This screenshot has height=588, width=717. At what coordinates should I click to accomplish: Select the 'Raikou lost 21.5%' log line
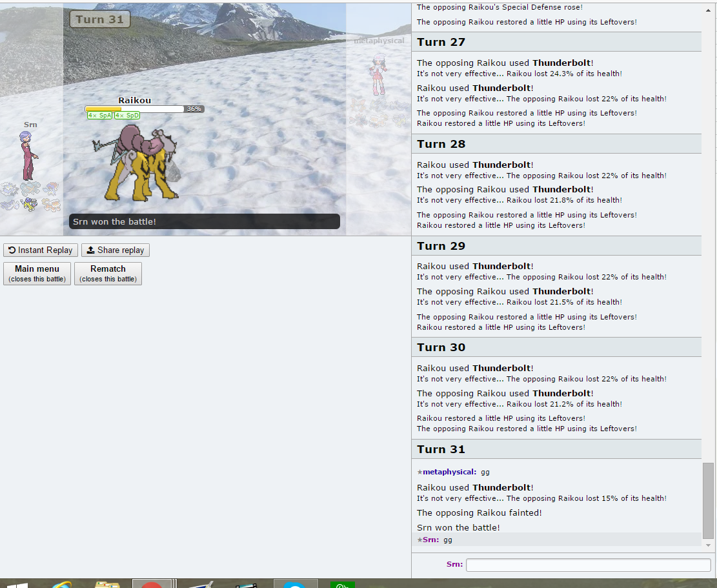[520, 302]
